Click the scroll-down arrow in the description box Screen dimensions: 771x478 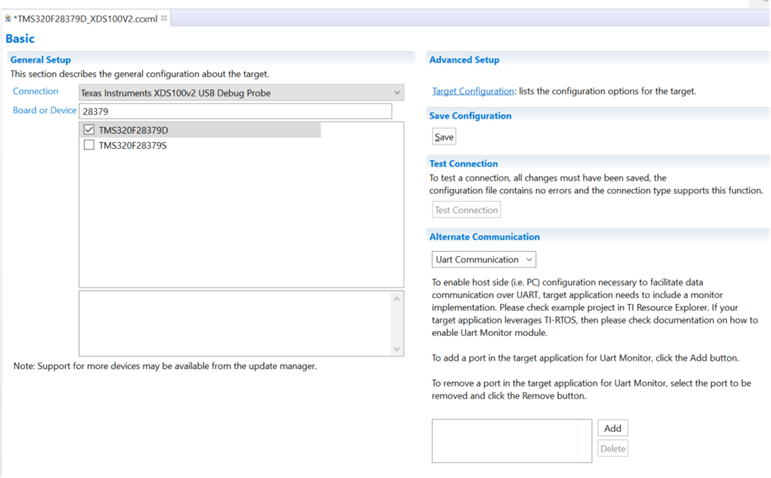(397, 349)
